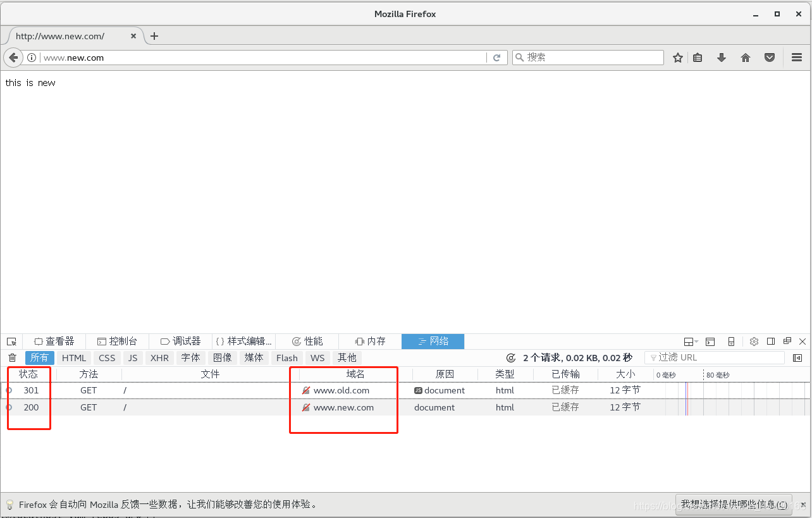Viewport: 812px width, 518px height.
Task: Reload the page with the refresh icon
Action: (497, 58)
